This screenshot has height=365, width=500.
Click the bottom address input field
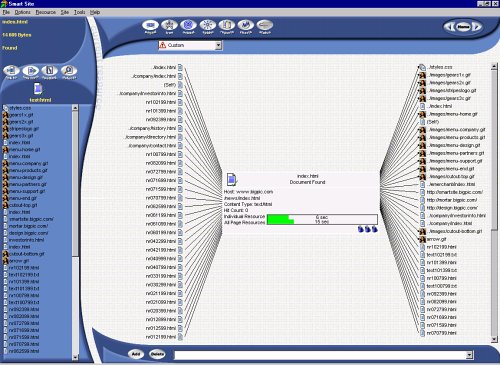320,355
